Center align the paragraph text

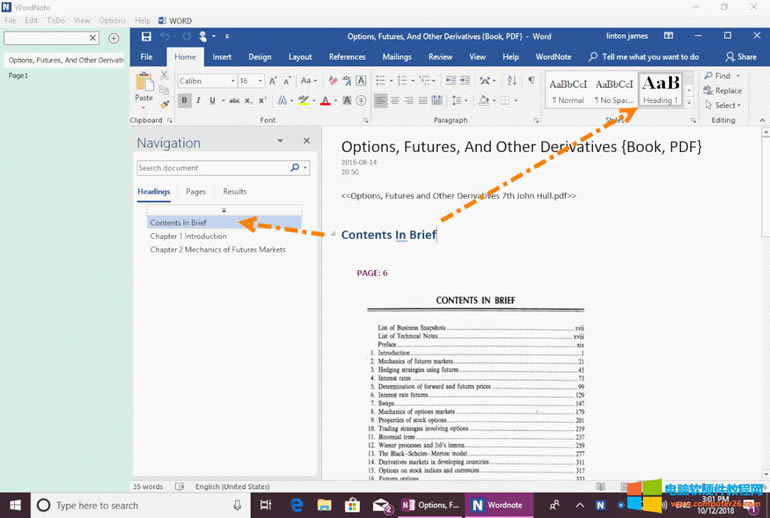(x=397, y=101)
